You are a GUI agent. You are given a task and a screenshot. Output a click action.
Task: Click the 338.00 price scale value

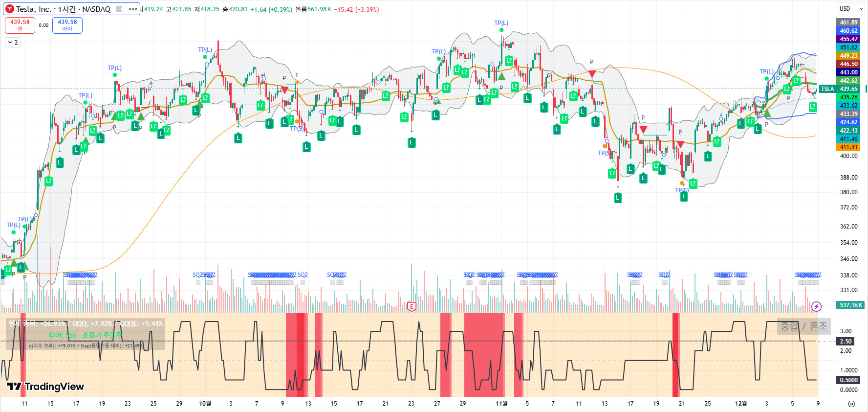point(849,275)
